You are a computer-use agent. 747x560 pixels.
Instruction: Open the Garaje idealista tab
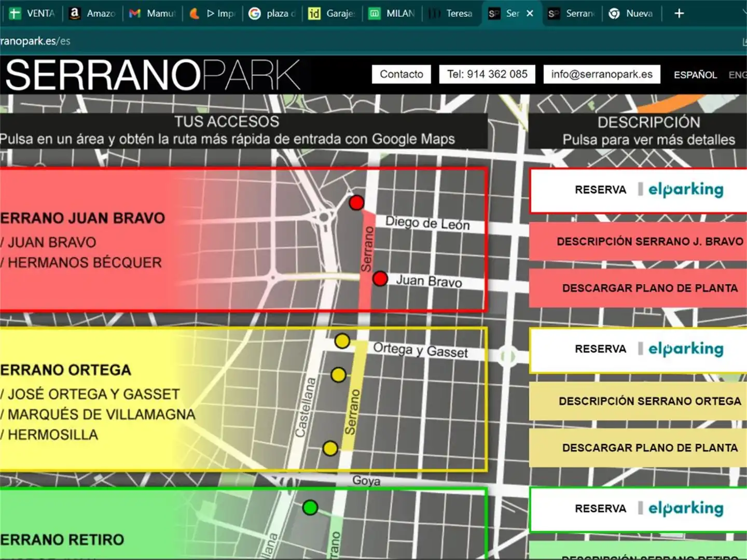[332, 13]
